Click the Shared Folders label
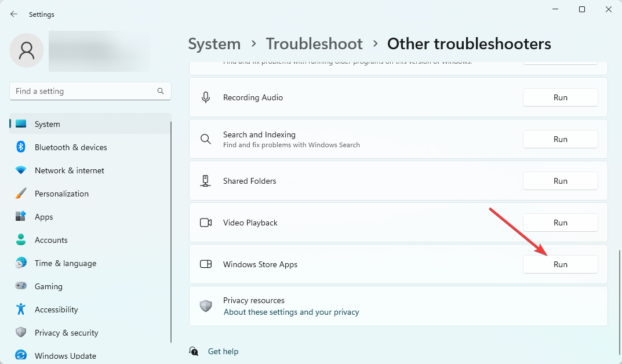The width and height of the screenshot is (622, 364). 249,181
